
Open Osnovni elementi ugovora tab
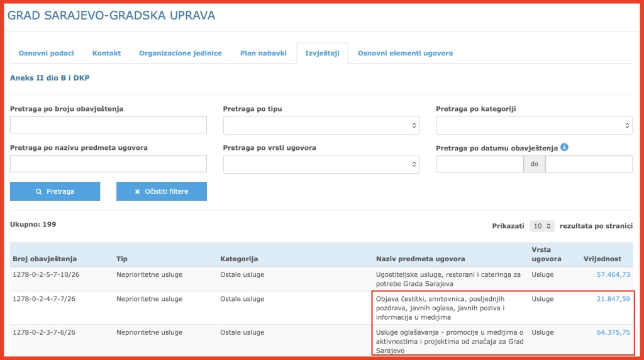click(x=405, y=53)
